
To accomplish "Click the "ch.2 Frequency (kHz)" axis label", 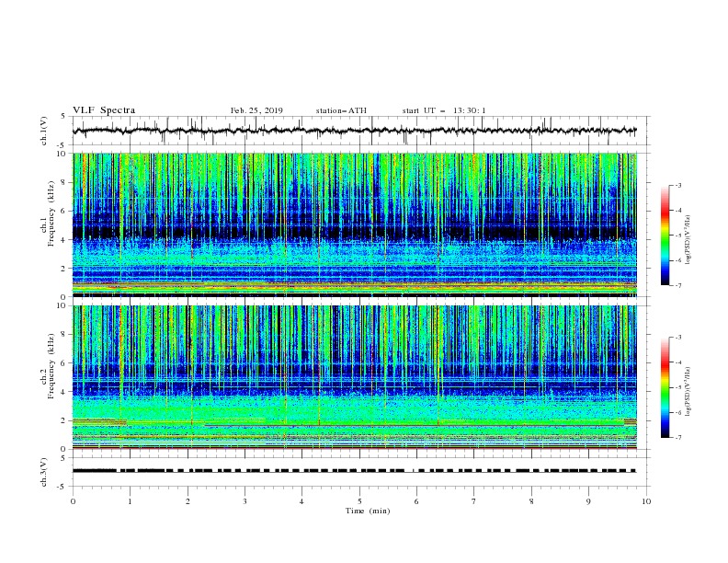I will (47, 366).
